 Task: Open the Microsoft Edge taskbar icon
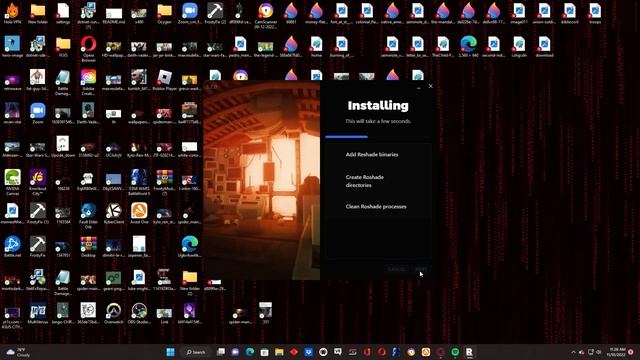[250, 352]
